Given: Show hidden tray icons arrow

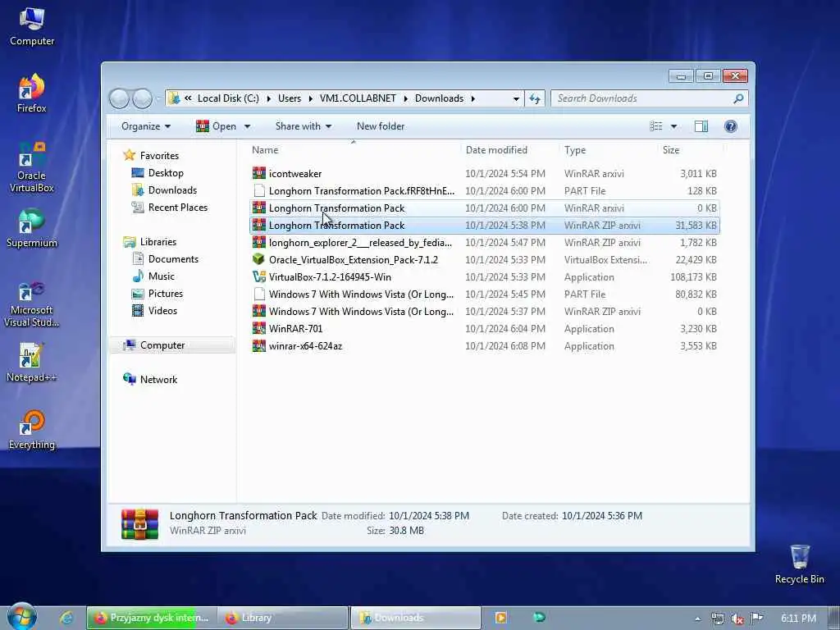Looking at the screenshot, I should [x=697, y=619].
